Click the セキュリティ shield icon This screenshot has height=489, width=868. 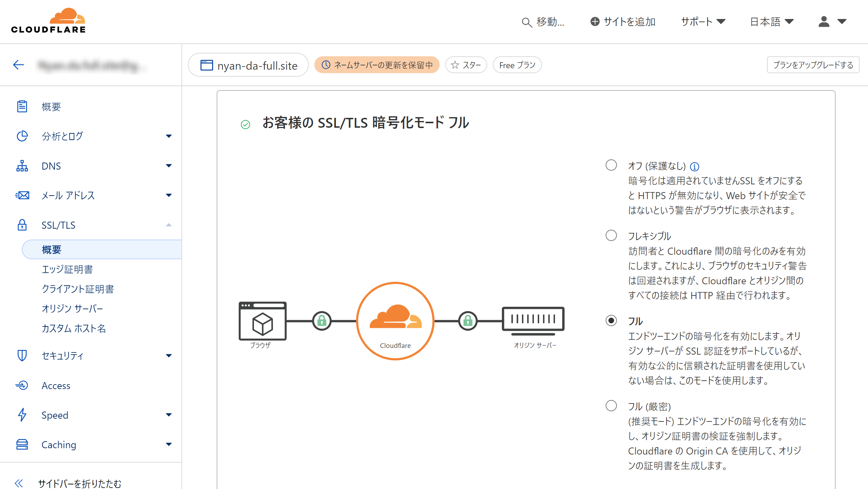[x=22, y=355]
